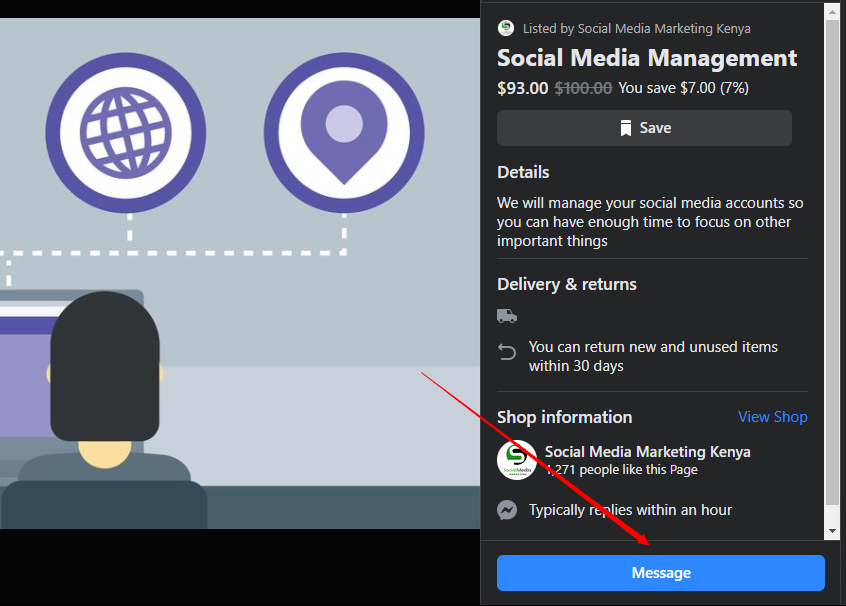The image size is (846, 606).
Task: Click the delivery truck icon
Action: click(507, 316)
